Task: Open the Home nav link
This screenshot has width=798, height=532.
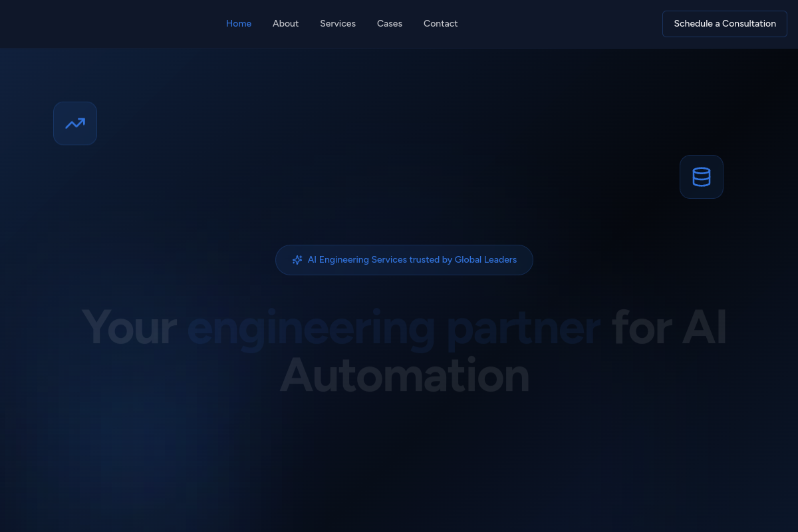Action: (239, 23)
